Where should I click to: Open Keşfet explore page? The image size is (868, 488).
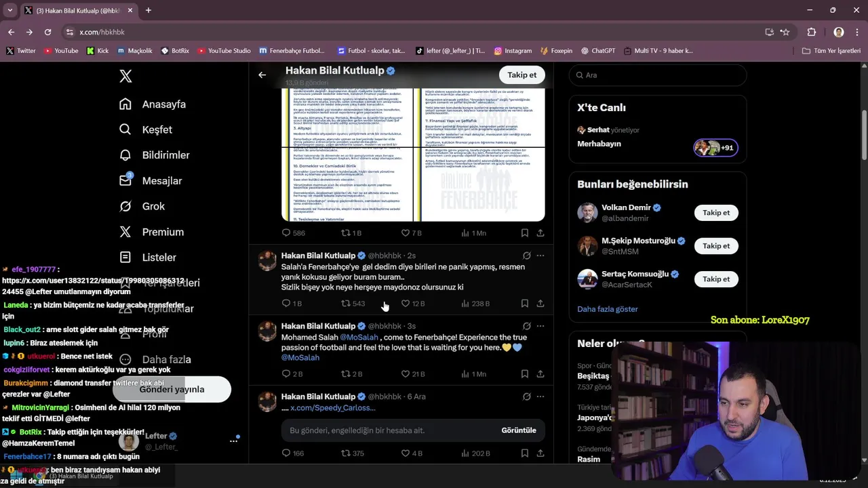tap(146, 129)
